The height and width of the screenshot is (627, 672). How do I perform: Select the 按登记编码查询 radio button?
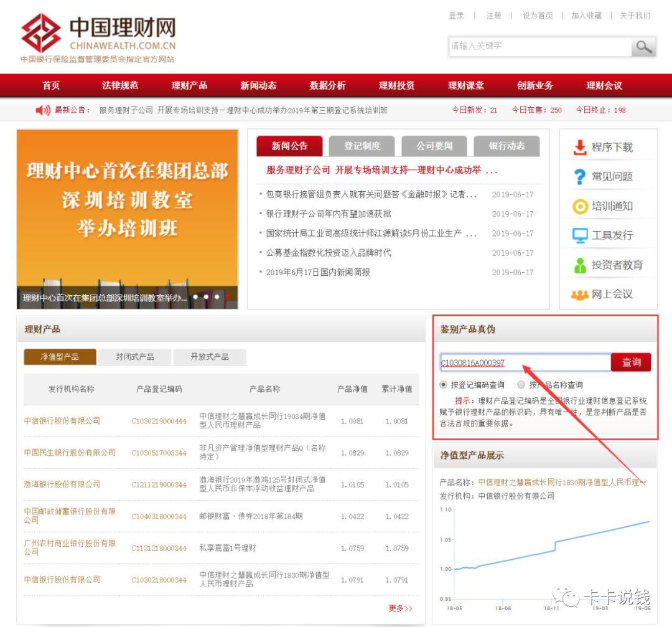coord(443,384)
